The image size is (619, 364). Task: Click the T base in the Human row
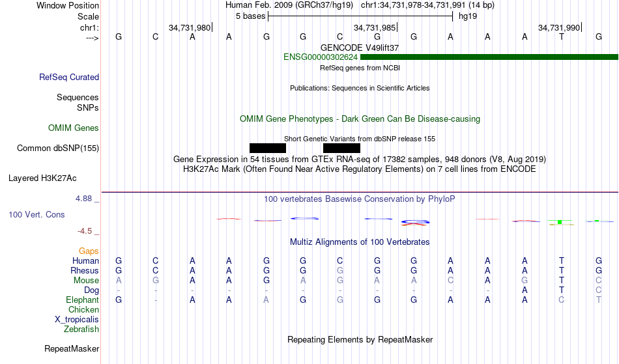[562, 261]
